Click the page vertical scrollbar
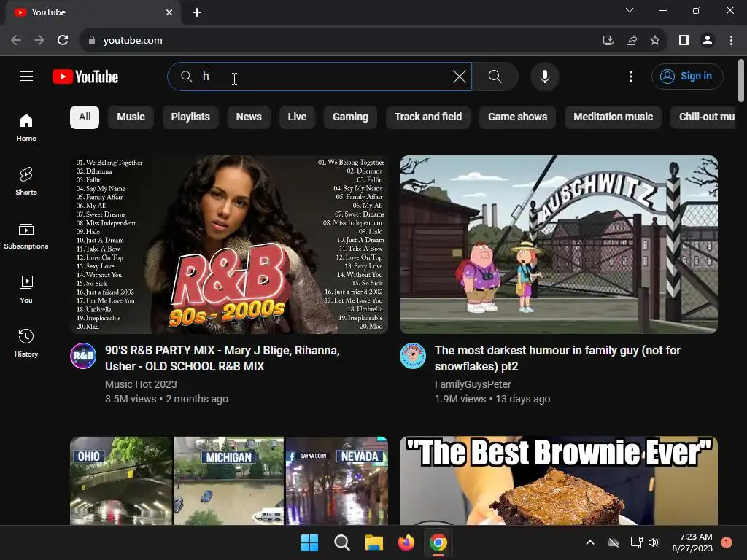 click(741, 81)
